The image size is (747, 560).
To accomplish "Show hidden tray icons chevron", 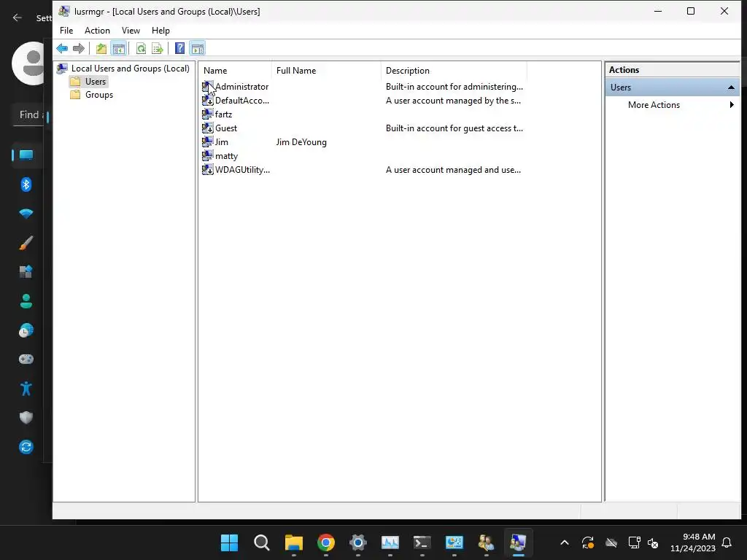I will [565, 542].
